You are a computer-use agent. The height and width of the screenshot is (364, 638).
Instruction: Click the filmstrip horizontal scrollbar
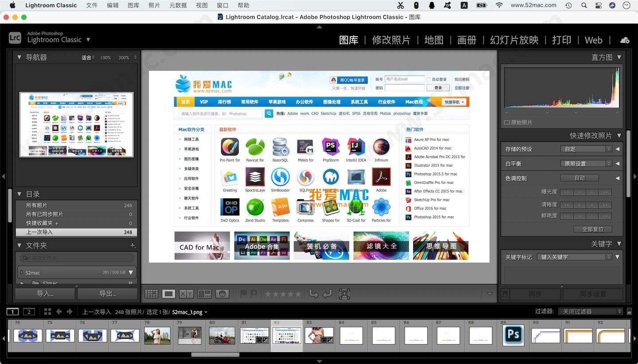(x=215, y=355)
